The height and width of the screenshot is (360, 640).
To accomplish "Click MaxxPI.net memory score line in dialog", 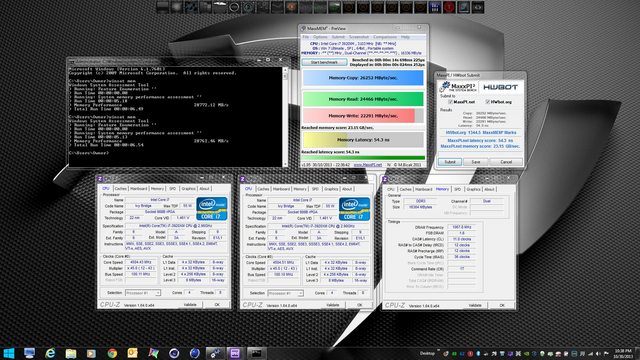I will point(480,146).
